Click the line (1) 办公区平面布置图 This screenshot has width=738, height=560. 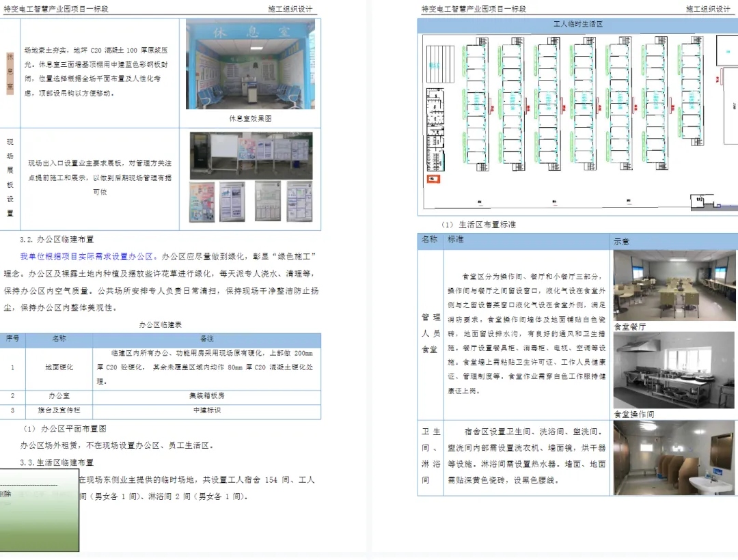point(65,429)
